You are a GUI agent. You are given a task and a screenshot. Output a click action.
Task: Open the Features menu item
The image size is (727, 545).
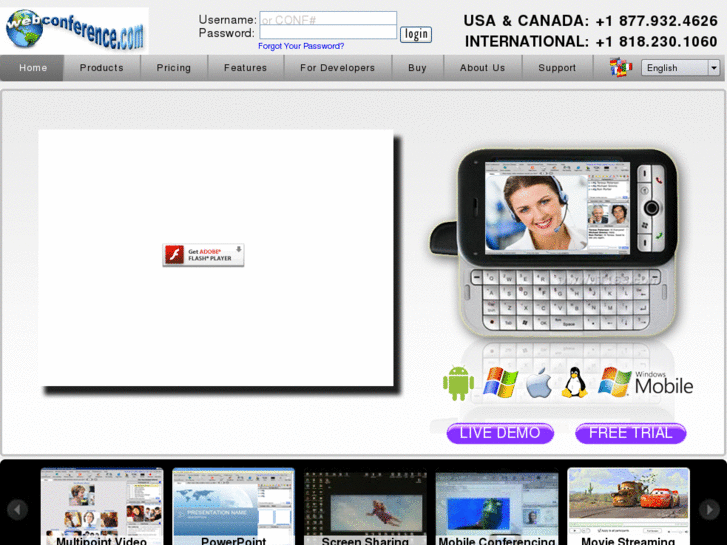(x=245, y=68)
